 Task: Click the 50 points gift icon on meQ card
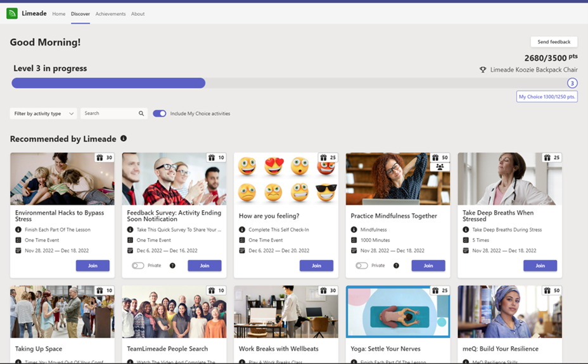coord(547,291)
